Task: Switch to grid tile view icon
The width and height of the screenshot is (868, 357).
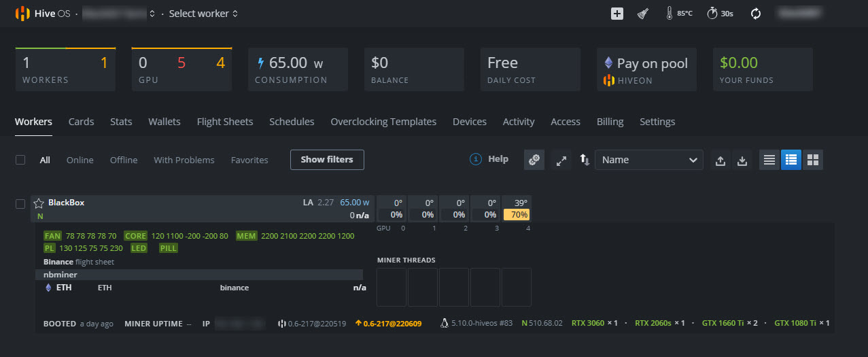Action: pos(813,160)
